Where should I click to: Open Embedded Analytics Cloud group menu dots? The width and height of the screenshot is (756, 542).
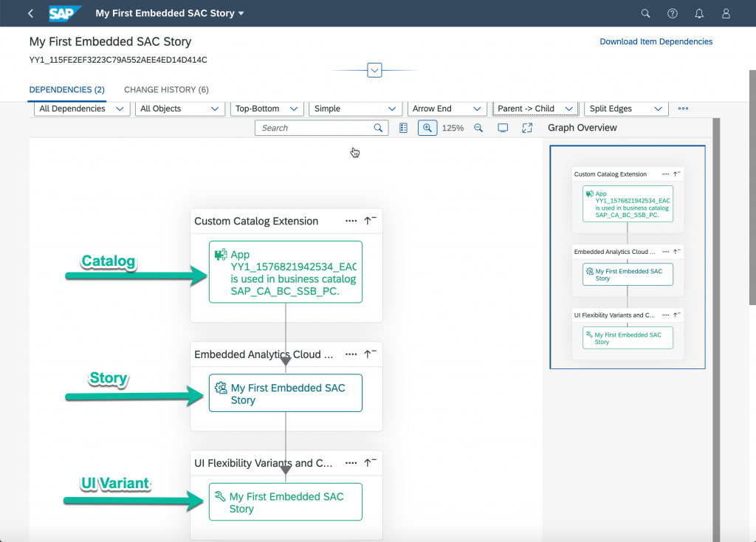[x=351, y=354]
